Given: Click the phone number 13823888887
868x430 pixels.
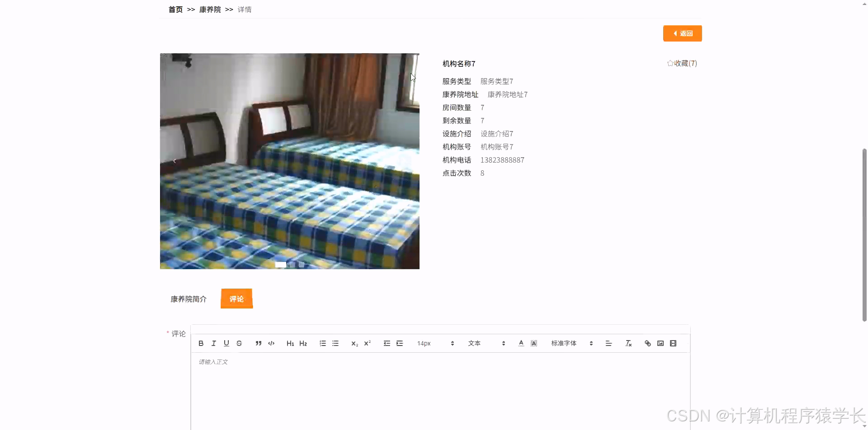Looking at the screenshot, I should click(x=502, y=160).
